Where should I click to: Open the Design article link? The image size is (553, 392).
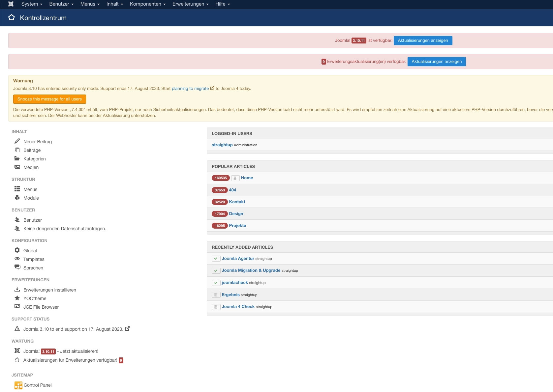(x=236, y=213)
